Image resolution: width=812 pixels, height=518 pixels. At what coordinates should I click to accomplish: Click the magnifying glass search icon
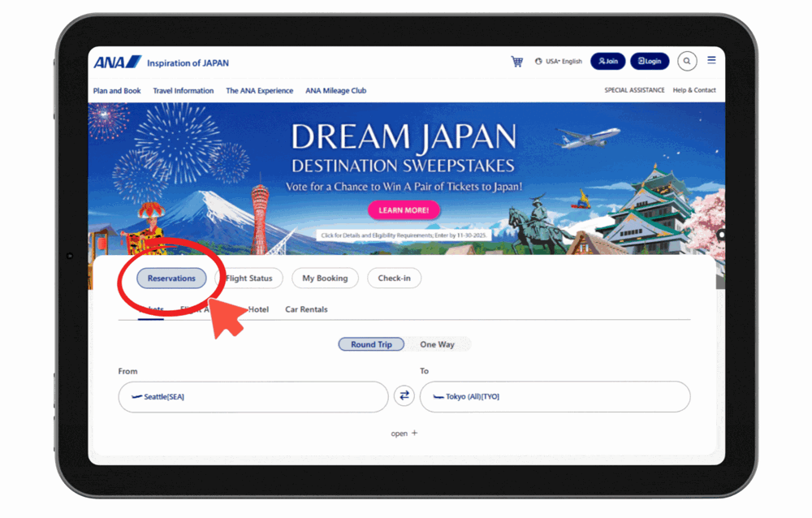(x=687, y=61)
